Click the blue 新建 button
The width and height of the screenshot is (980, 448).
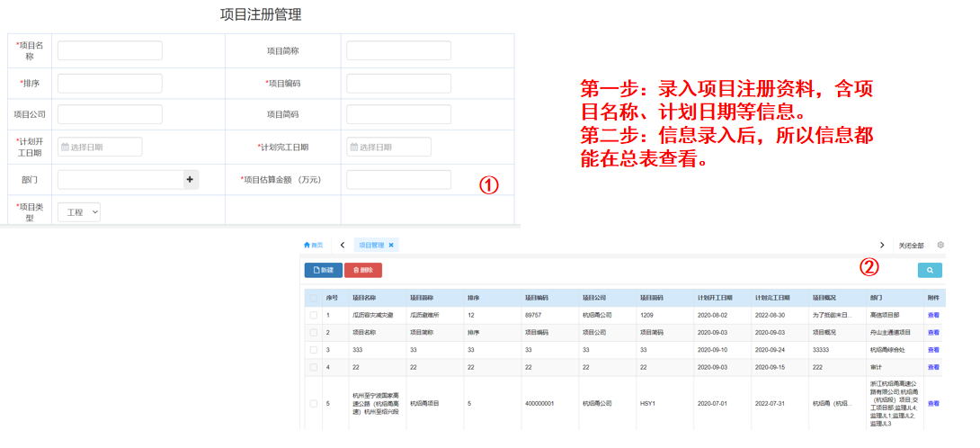pos(323,270)
